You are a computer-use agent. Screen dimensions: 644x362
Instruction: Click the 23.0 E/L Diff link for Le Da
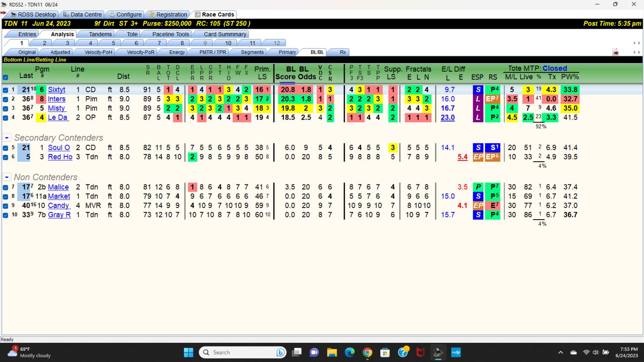click(x=447, y=118)
